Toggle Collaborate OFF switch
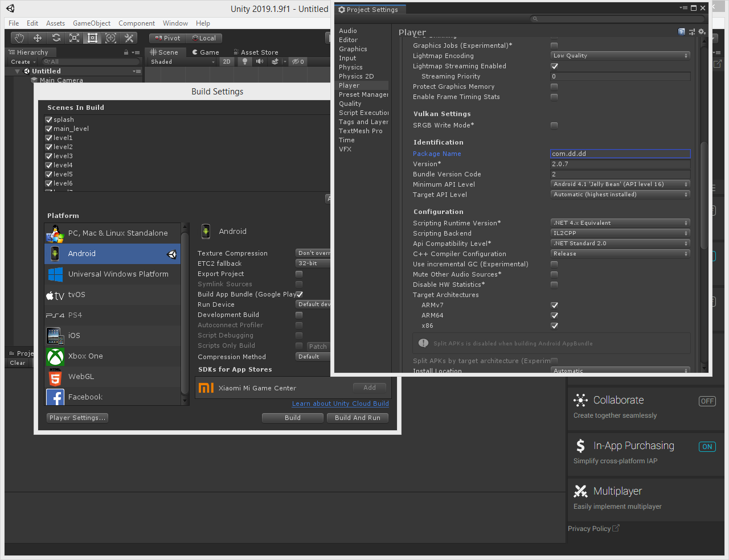 pos(707,401)
